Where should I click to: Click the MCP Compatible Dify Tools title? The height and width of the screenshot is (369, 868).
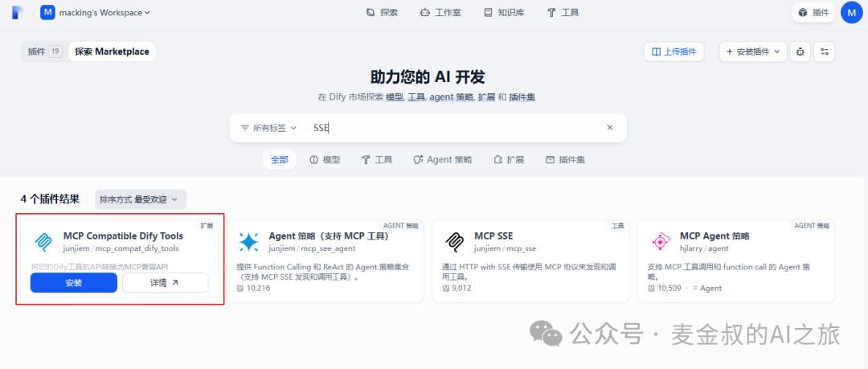click(x=123, y=236)
